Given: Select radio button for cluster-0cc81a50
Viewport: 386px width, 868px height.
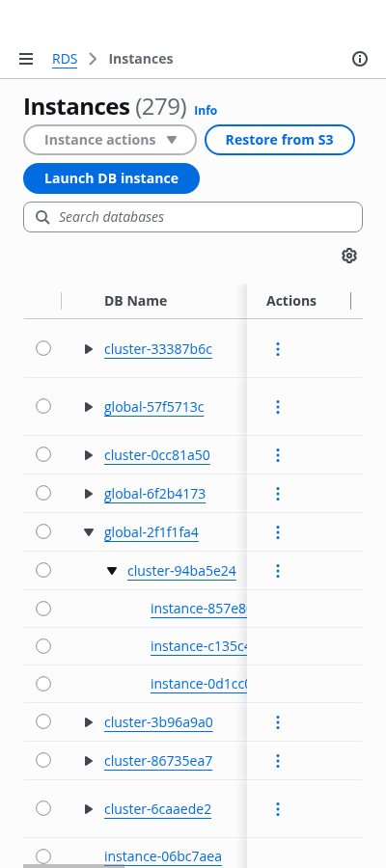Looking at the screenshot, I should pyautogui.click(x=43, y=454).
